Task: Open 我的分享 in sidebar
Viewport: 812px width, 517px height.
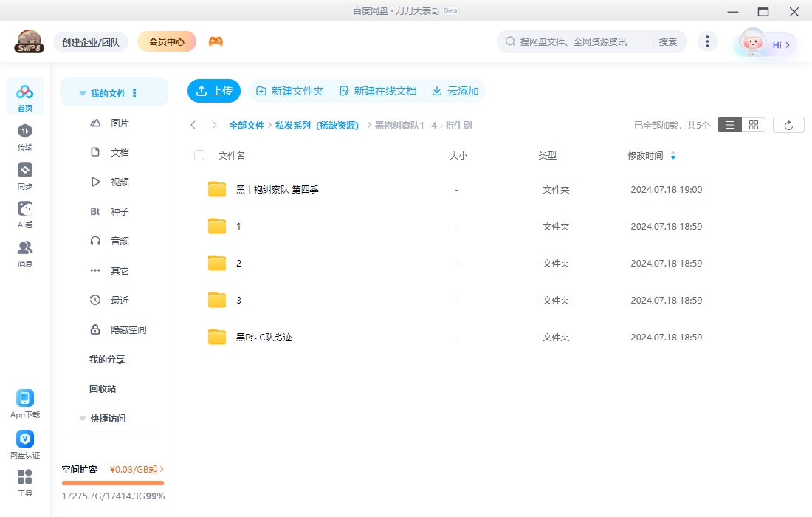Action: point(107,359)
